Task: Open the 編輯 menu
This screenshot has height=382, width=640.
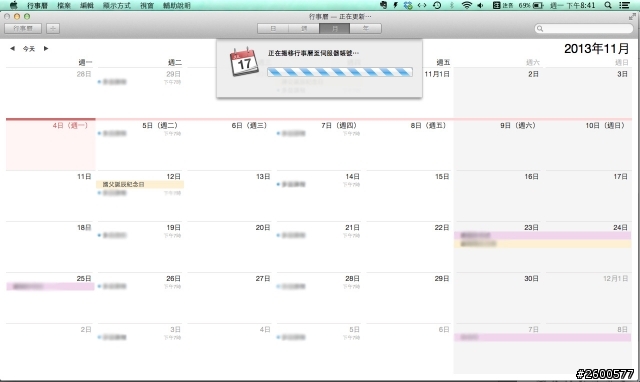Action: [x=87, y=5]
